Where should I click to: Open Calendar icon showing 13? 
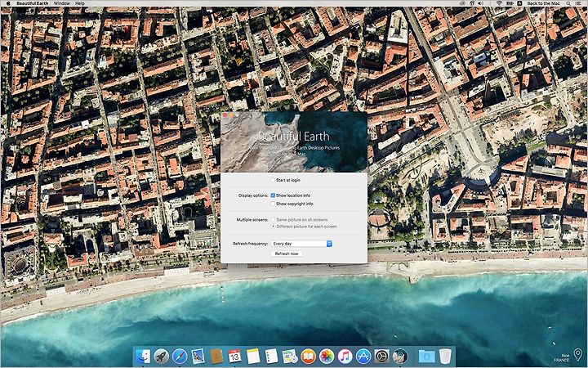tap(234, 356)
